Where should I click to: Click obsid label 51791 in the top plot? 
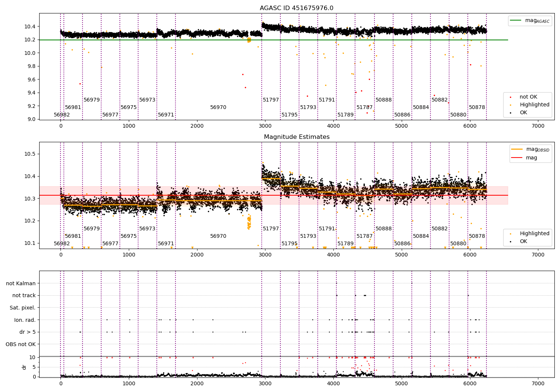coord(327,100)
